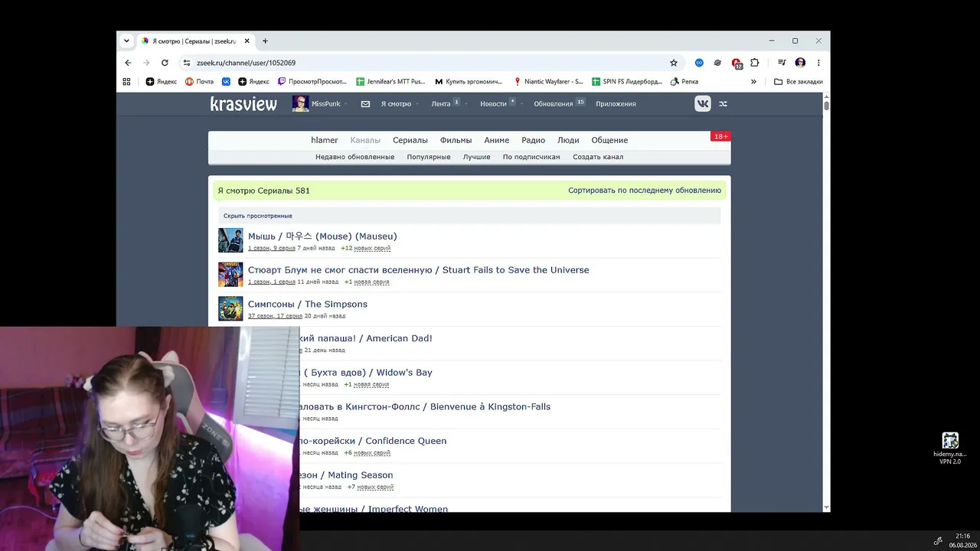Open the media controls icon in Chrome toolbar

[x=782, y=63]
